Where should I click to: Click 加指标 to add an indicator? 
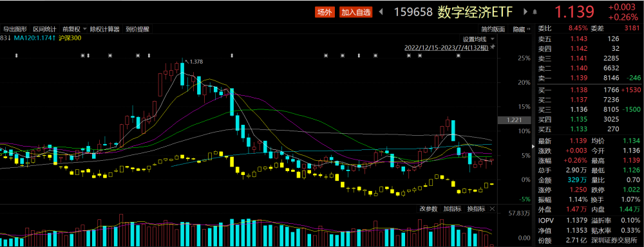coord(452,209)
